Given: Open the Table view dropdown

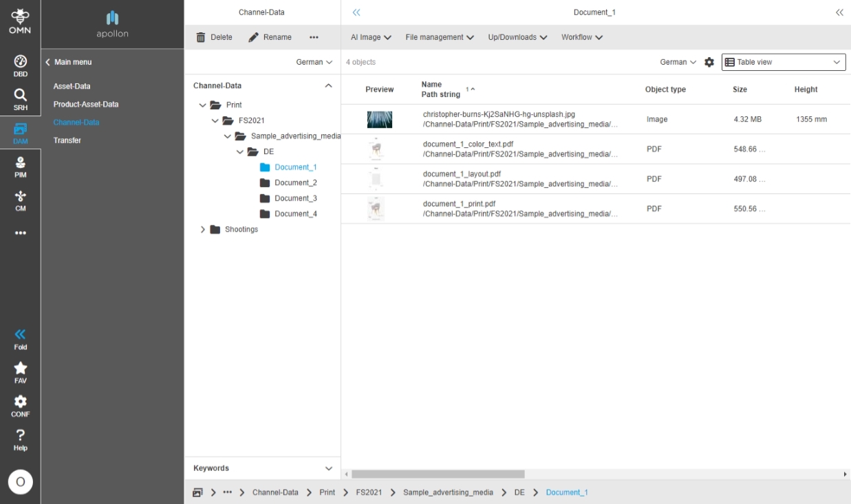Looking at the screenshot, I should (x=784, y=62).
